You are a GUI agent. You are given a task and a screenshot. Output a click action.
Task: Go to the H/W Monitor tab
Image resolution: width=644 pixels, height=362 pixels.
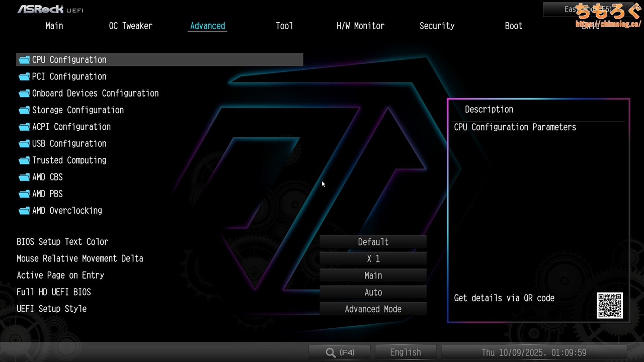pos(360,26)
